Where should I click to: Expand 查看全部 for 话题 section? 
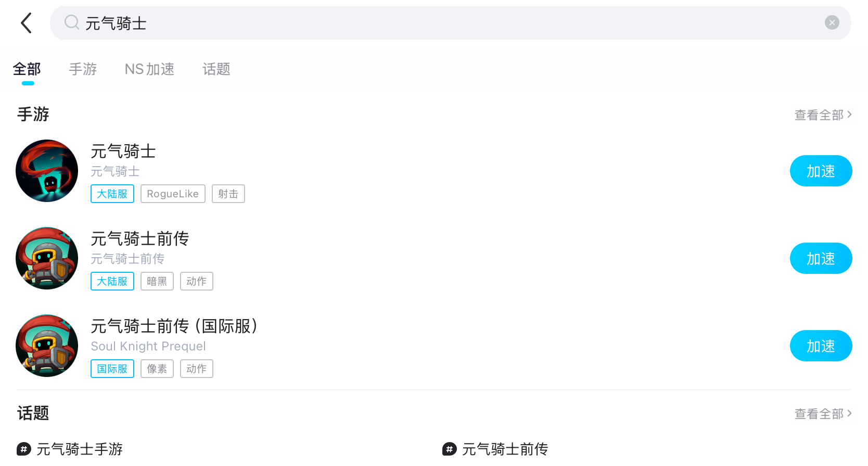click(823, 413)
